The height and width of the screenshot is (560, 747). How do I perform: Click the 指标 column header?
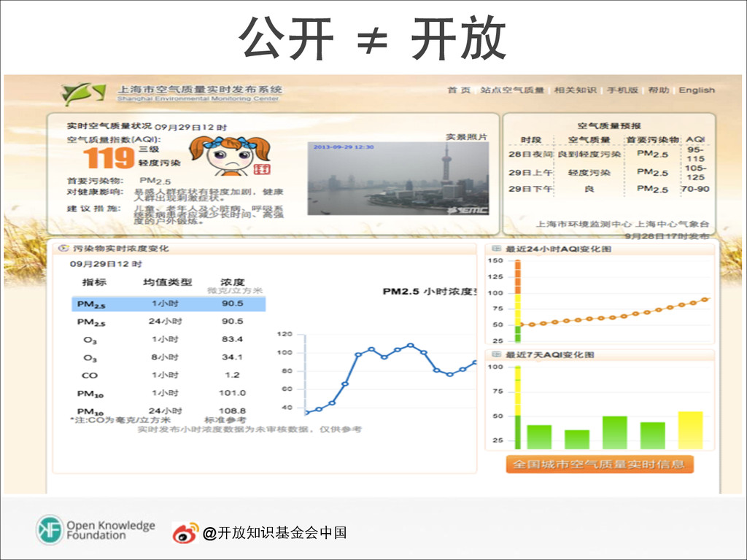(x=94, y=282)
